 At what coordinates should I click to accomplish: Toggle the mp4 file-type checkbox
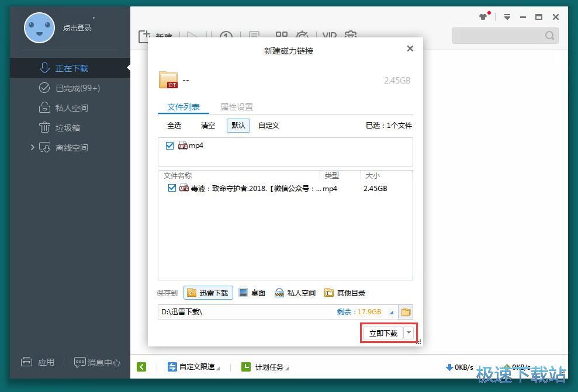click(169, 145)
